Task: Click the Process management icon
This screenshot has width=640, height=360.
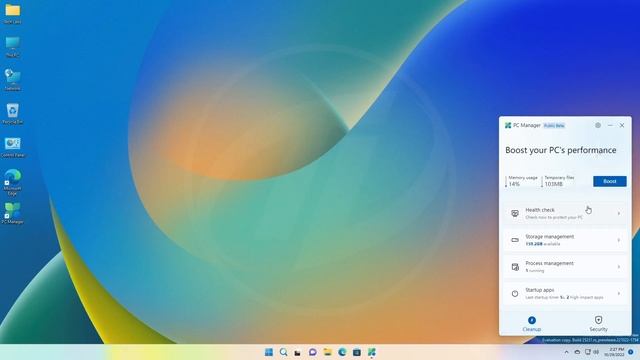Action: 515,267
